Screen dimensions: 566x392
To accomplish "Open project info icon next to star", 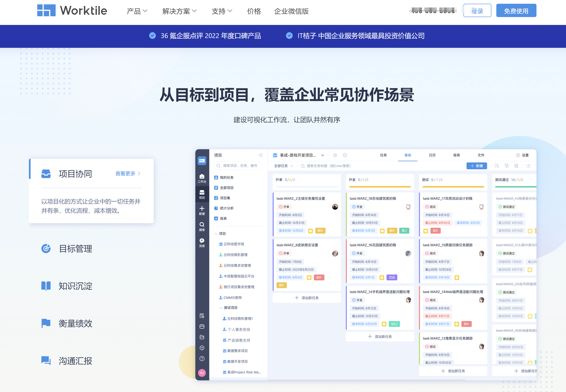I will [345, 155].
